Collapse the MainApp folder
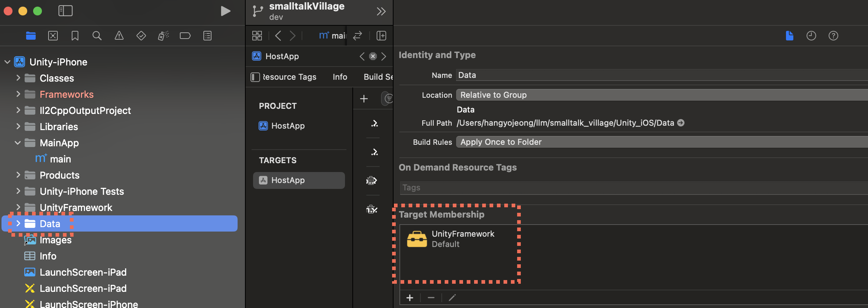This screenshot has height=308, width=868. [x=17, y=143]
